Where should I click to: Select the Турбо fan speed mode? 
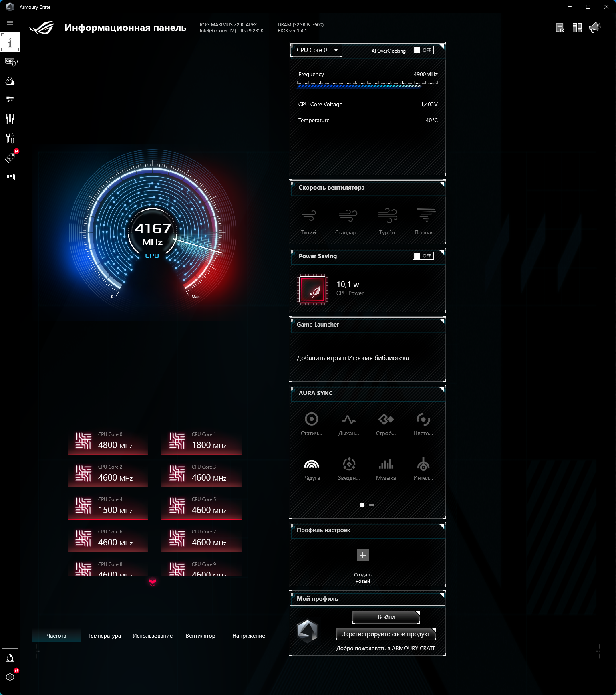[x=387, y=222]
